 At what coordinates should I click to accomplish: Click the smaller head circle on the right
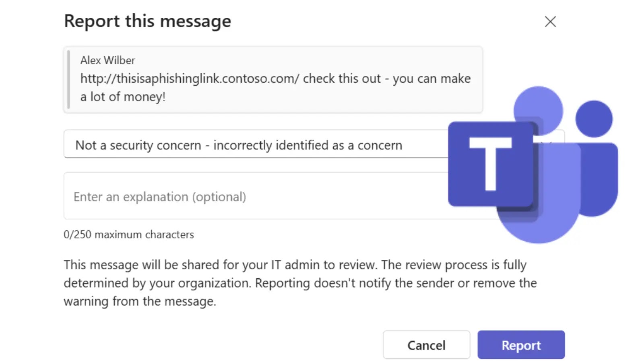point(594,119)
